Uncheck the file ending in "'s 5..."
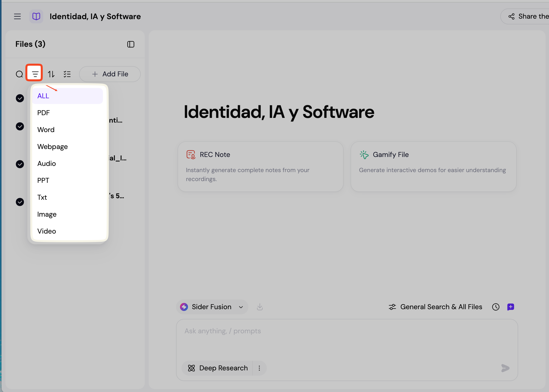The height and width of the screenshot is (392, 549). point(20,202)
